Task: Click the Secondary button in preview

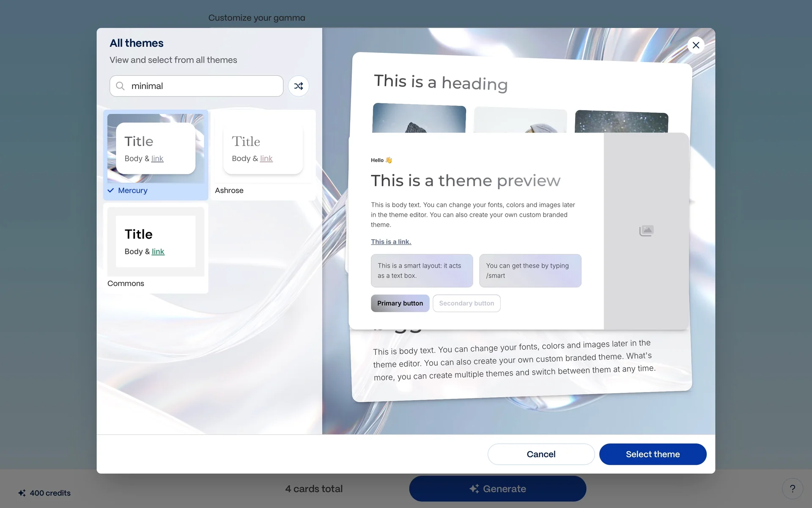Action: (x=466, y=303)
